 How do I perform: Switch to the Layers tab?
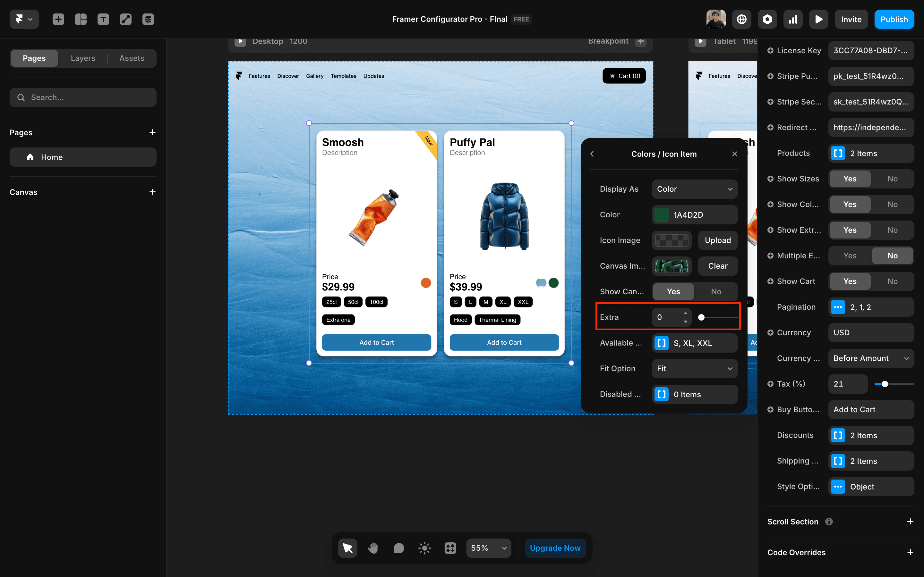coord(83,58)
